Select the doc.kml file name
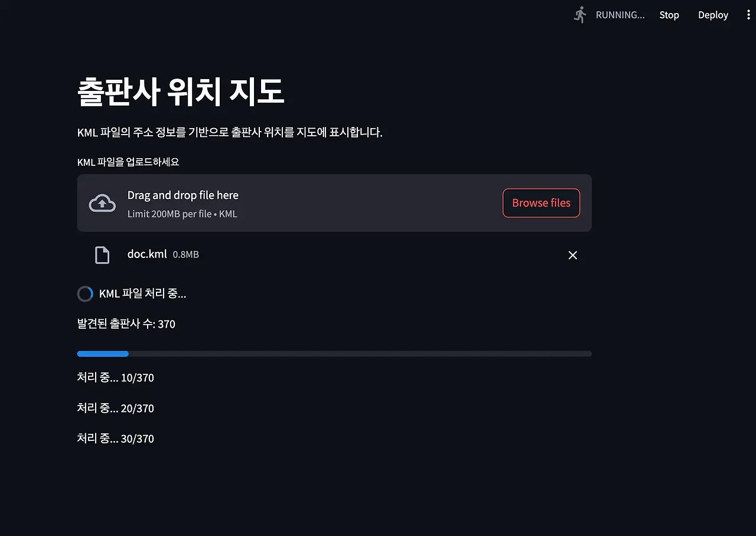Viewport: 756px width, 536px height. click(146, 254)
